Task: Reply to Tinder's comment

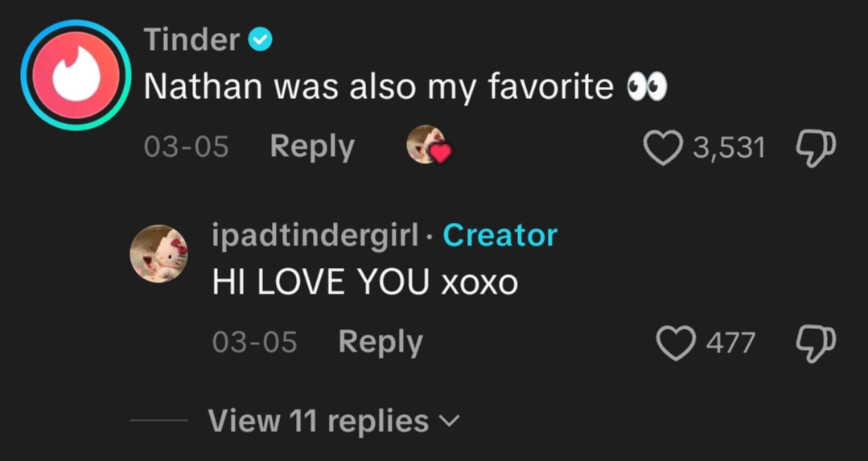Action: [312, 146]
